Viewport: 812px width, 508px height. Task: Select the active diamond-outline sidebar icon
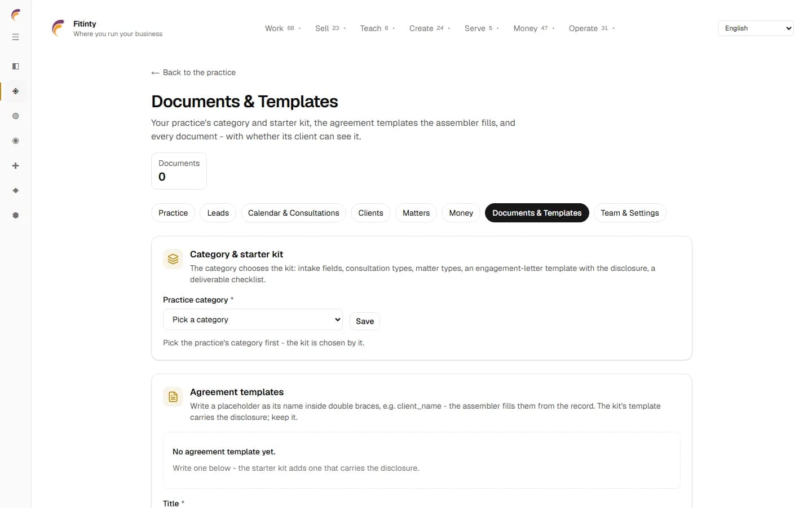coord(16,91)
